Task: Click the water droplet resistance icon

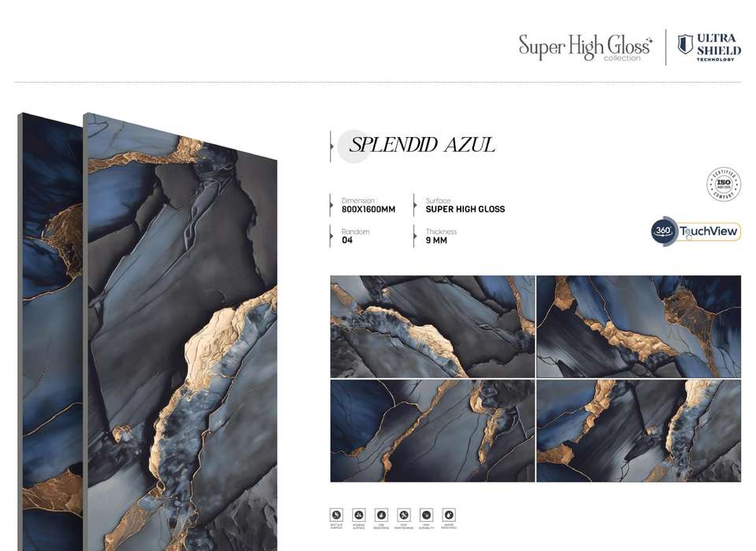Action: point(449,515)
